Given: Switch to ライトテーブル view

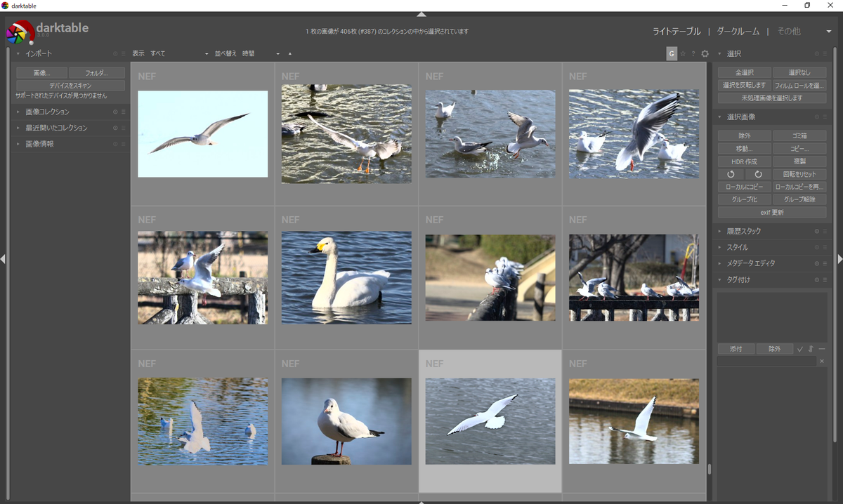Looking at the screenshot, I should click(677, 31).
